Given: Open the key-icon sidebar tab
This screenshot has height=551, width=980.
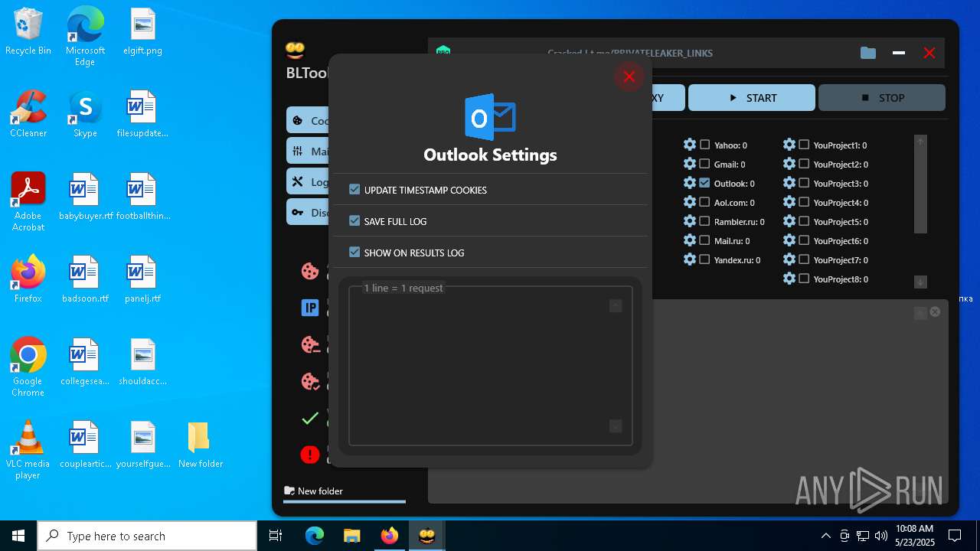Looking at the screenshot, I should pyautogui.click(x=308, y=212).
